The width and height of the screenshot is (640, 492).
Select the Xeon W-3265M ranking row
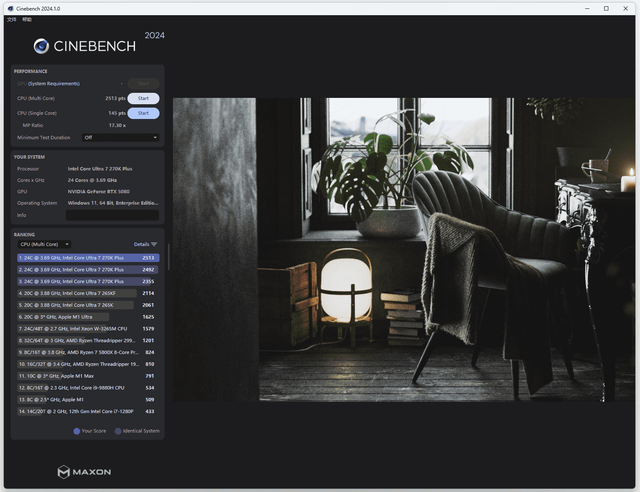(88, 329)
